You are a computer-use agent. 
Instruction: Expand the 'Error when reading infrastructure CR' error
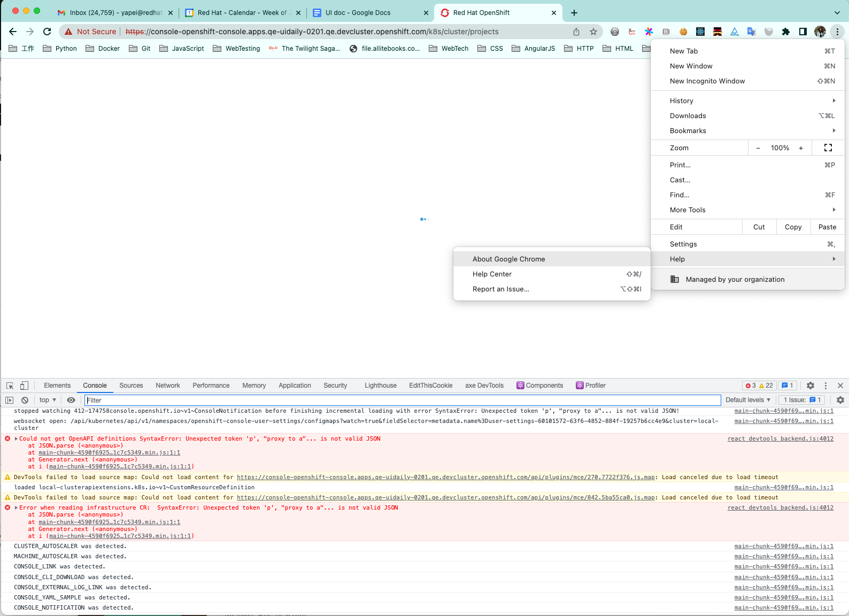click(x=17, y=508)
